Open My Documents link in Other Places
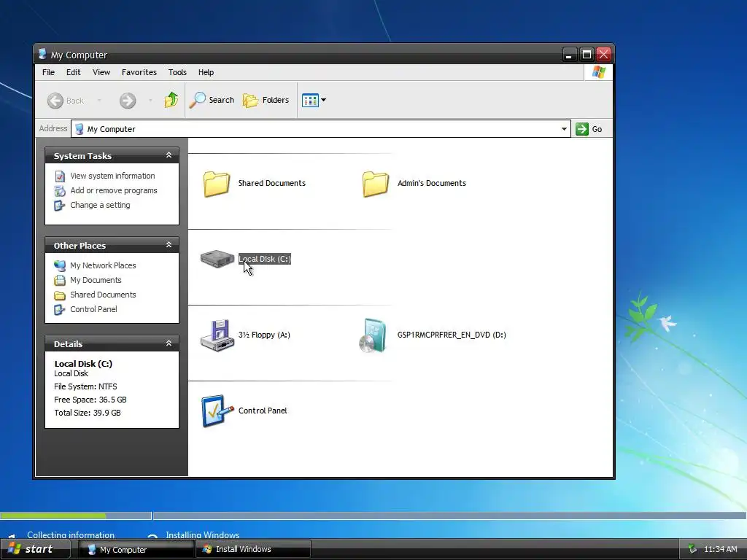This screenshot has width=747, height=560. (96, 281)
